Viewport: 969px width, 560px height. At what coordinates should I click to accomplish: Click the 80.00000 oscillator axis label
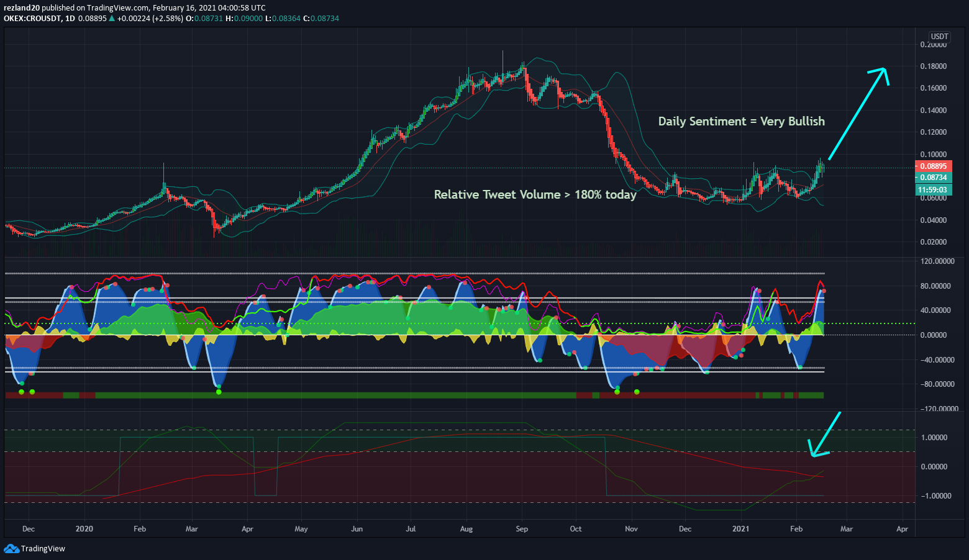(x=934, y=286)
